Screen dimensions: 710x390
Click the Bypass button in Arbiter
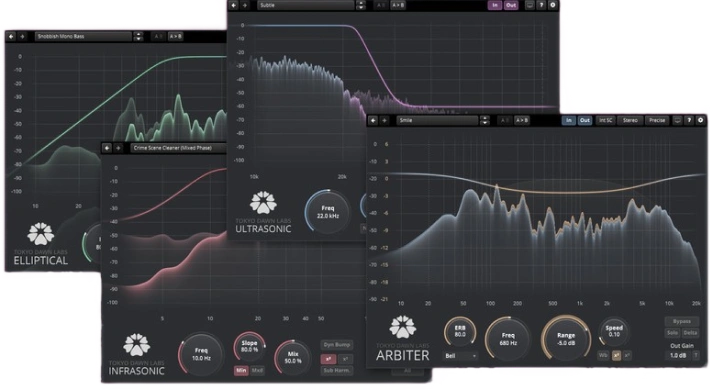[x=681, y=321]
